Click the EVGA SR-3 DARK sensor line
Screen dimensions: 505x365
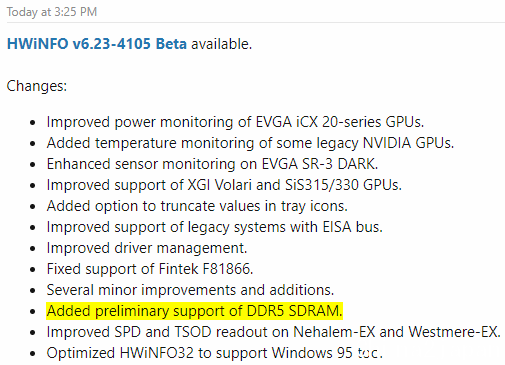point(212,164)
